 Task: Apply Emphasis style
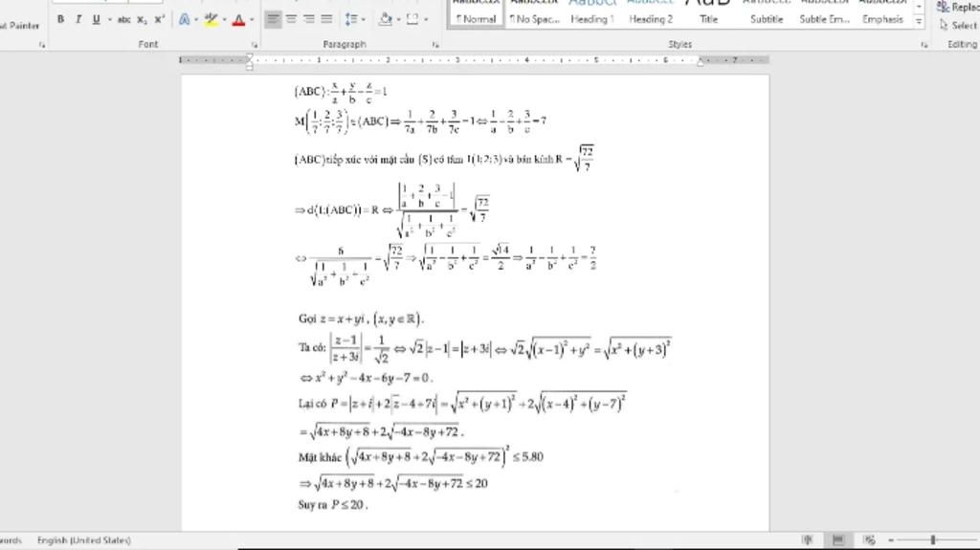[x=882, y=13]
